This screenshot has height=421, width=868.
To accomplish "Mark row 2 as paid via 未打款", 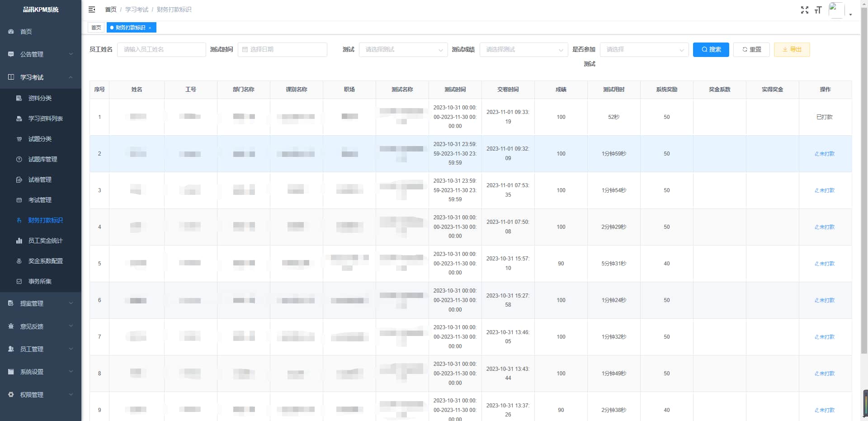I will click(825, 154).
